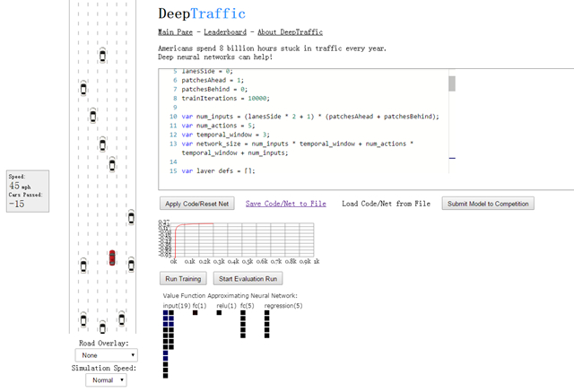Viewport: 574px width, 392px height.
Task: Click the white car at top of road
Action: [x=104, y=57]
